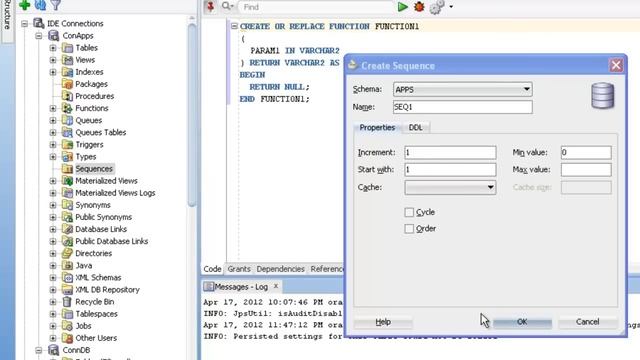Click the OK button
The width and height of the screenshot is (640, 360).
[x=522, y=322]
